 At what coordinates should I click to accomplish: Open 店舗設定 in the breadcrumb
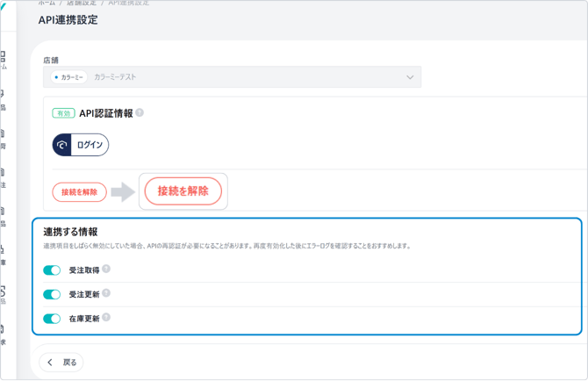tap(82, 3)
